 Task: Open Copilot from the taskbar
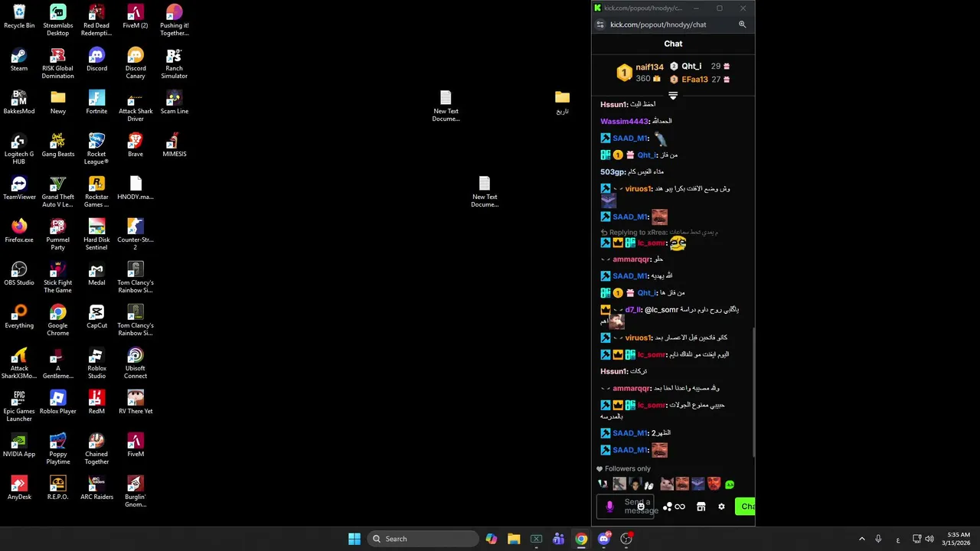click(491, 539)
